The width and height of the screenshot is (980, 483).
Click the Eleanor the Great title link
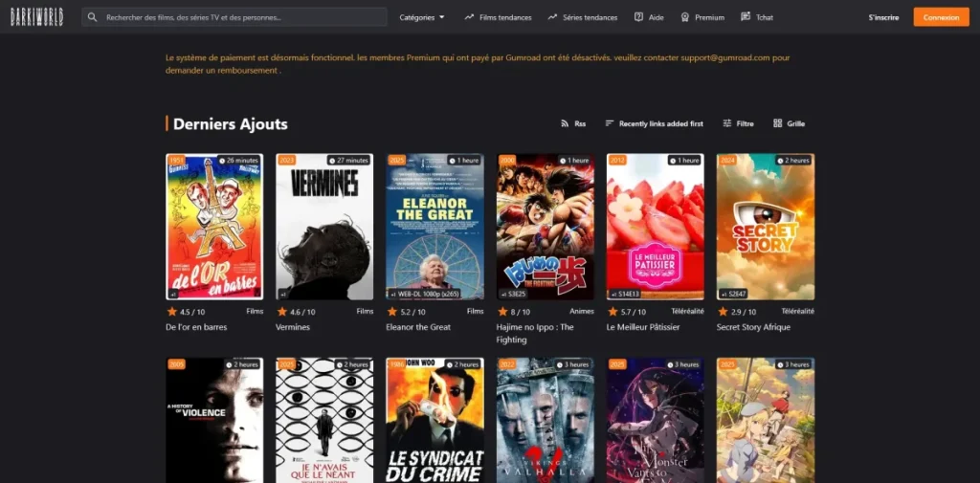(x=418, y=327)
